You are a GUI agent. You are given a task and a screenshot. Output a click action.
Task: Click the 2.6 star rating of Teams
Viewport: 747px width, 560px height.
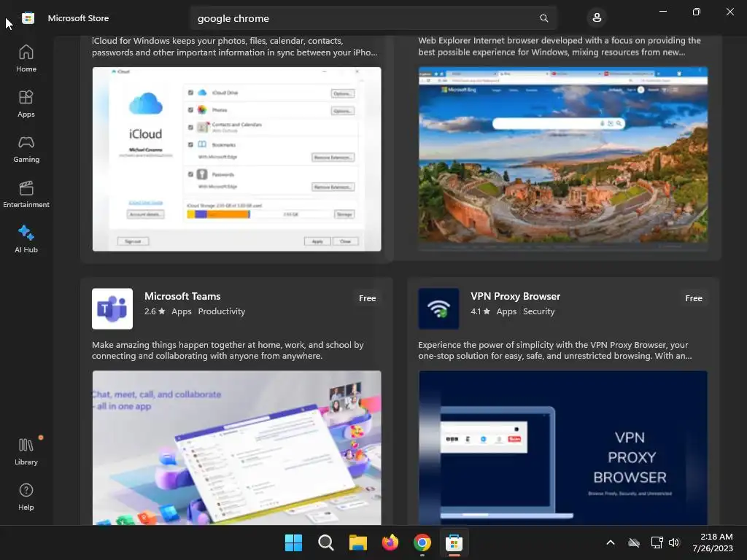click(155, 311)
